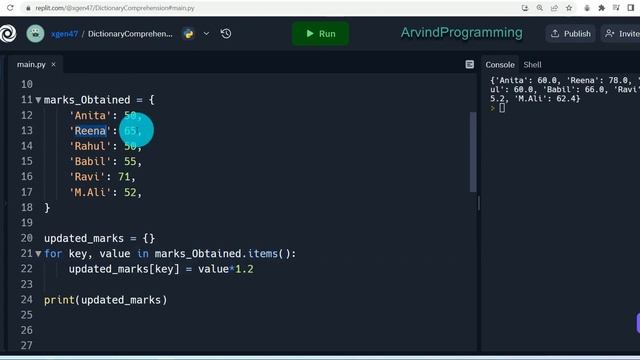
Task: Close the main.py tab
Action: (x=53, y=64)
